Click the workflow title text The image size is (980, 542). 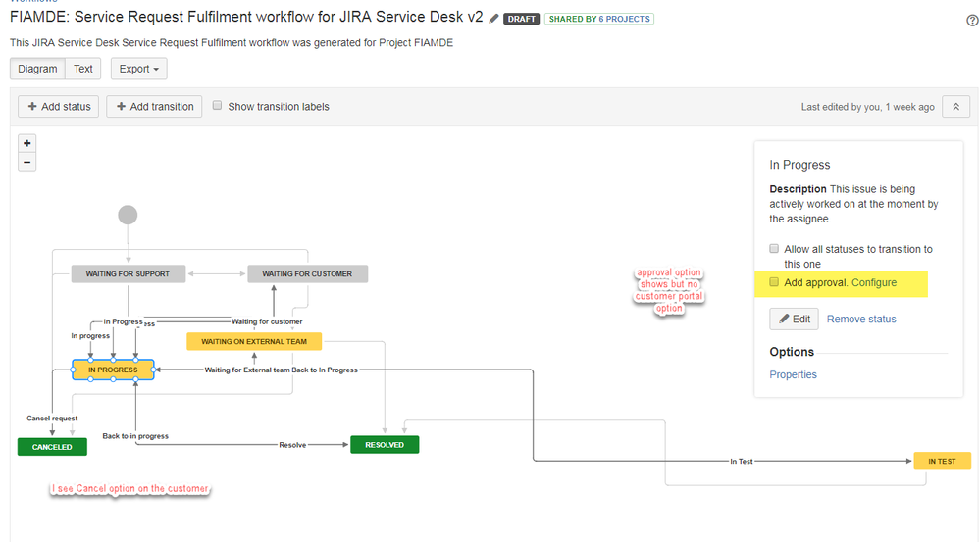pos(246,17)
